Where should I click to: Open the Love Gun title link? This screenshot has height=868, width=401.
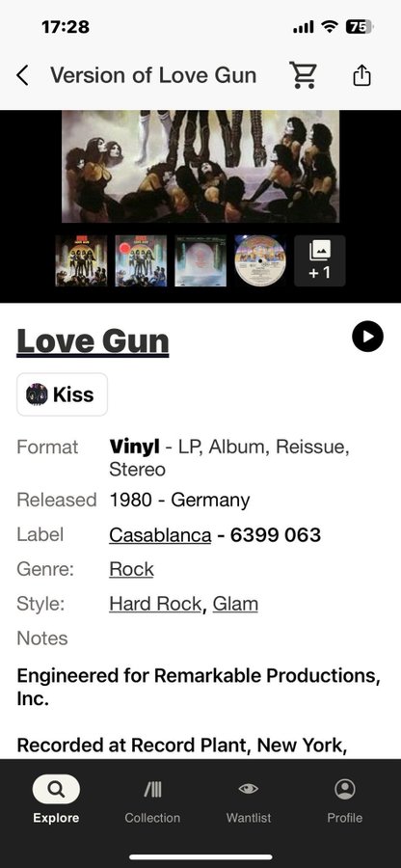click(x=93, y=341)
